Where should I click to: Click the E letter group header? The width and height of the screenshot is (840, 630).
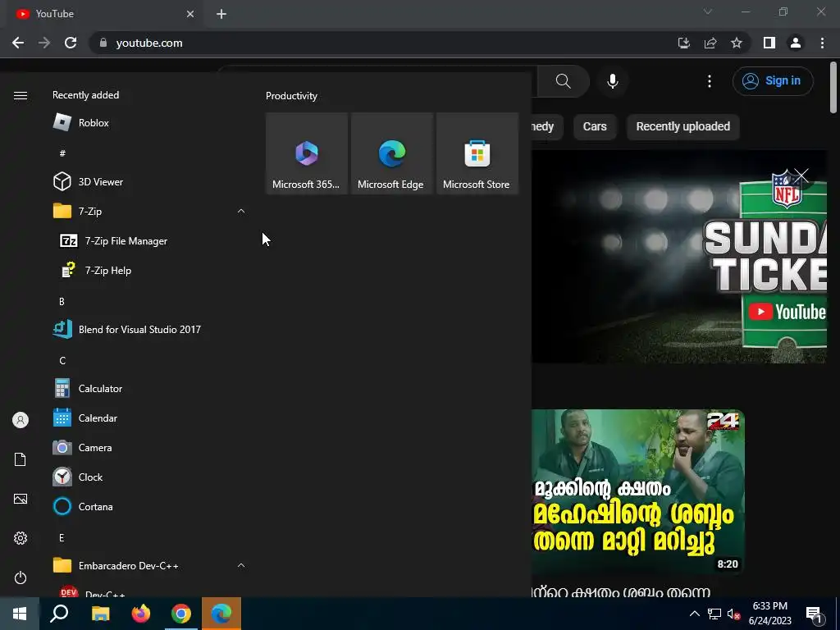coord(62,537)
